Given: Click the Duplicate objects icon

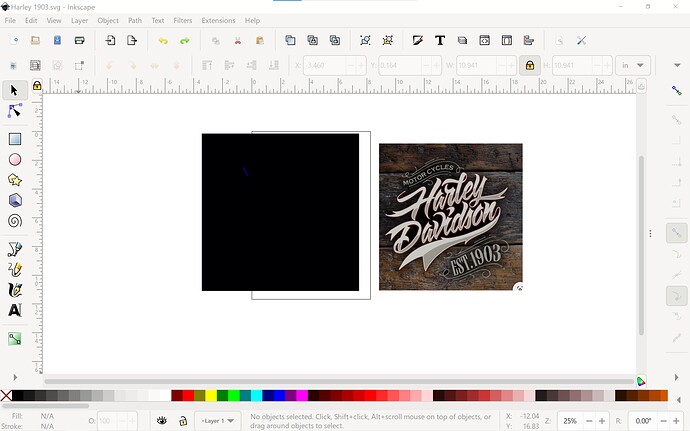Looking at the screenshot, I should (x=290, y=41).
